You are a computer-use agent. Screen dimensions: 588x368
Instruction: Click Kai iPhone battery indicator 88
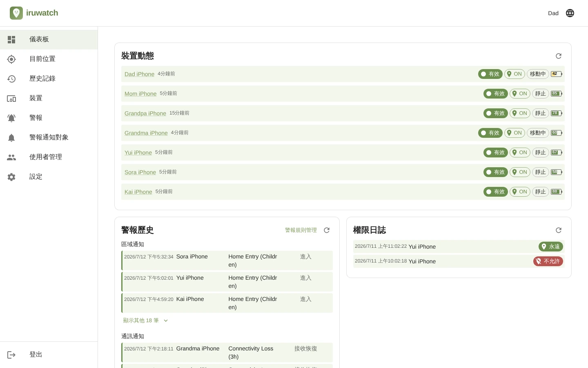(557, 192)
